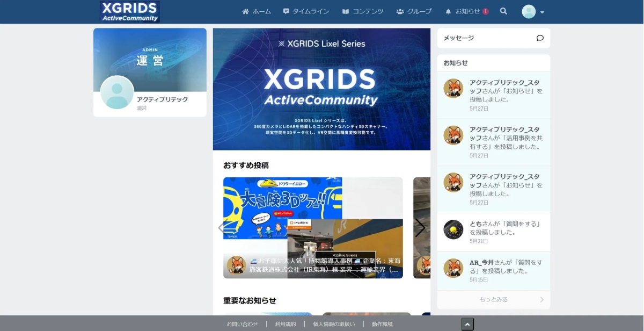Open the 利用規約 footer link
The height and width of the screenshot is (331, 644).
click(286, 324)
